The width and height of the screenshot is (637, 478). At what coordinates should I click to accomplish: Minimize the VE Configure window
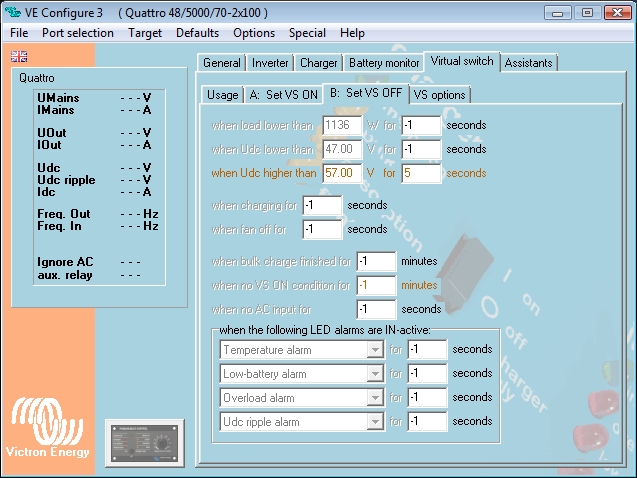pyautogui.click(x=557, y=13)
